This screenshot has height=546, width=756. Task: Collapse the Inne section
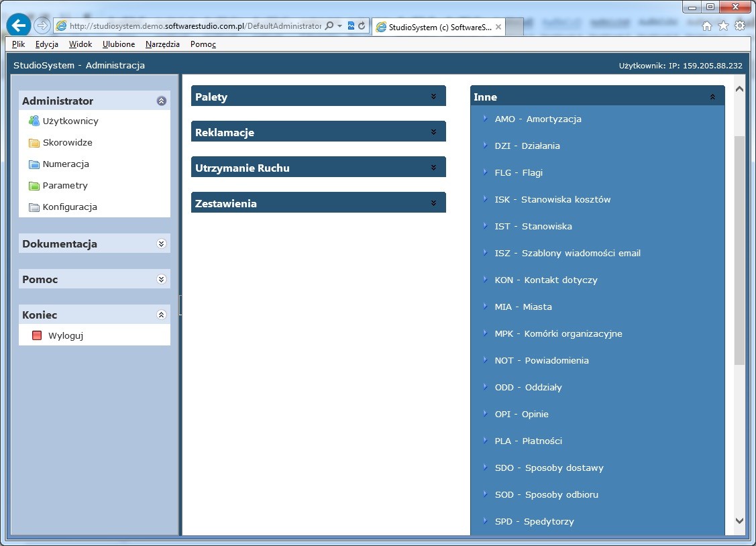(712, 97)
